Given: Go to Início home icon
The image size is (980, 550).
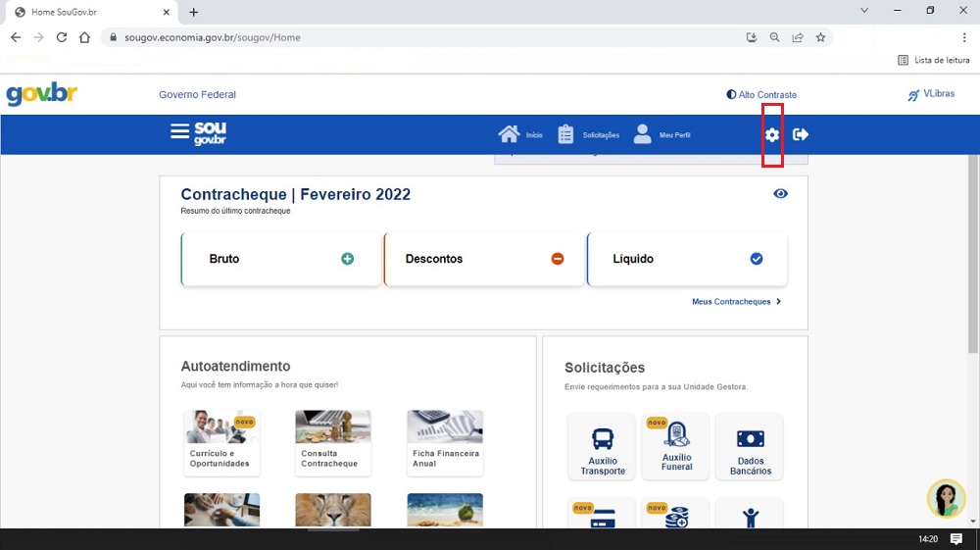Looking at the screenshot, I should pos(509,134).
